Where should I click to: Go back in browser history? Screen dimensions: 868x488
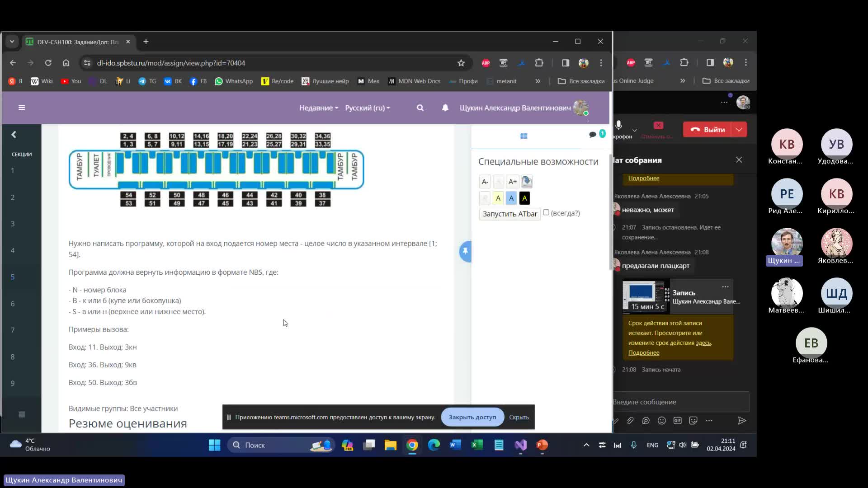click(13, 63)
